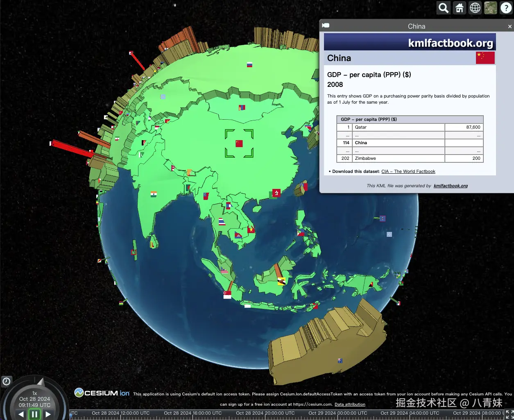Toggle camera tracking in the China infobox
514x420 pixels.
point(326,25)
